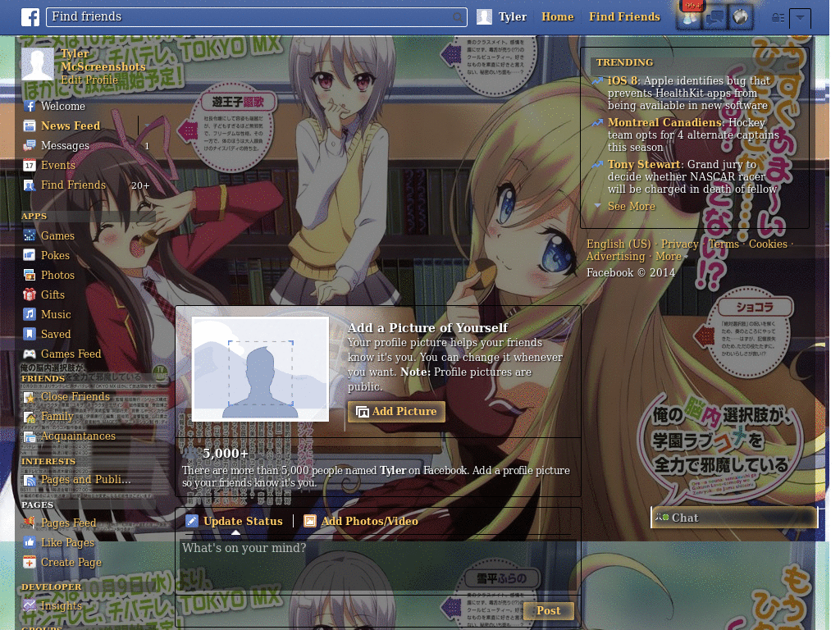Screen dimensions: 840x630
Task: Click the Like Pages thumbs-up icon
Action: coord(30,543)
